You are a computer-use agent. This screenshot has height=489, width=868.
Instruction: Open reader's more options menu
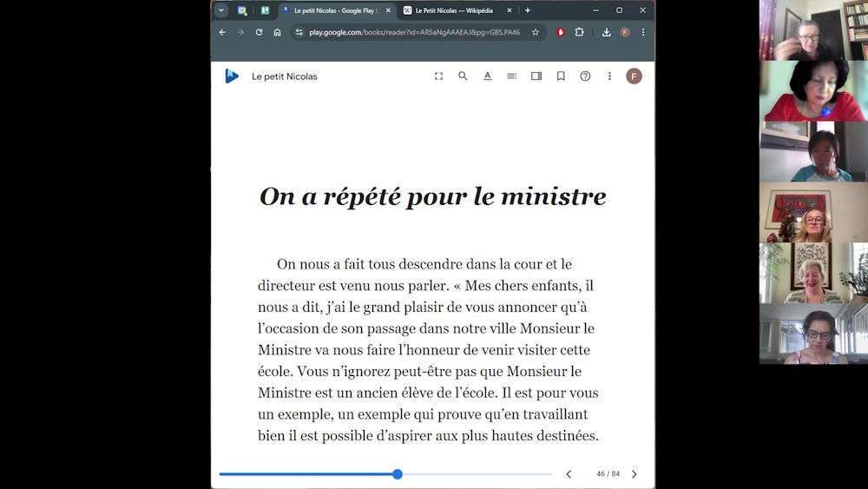(609, 76)
